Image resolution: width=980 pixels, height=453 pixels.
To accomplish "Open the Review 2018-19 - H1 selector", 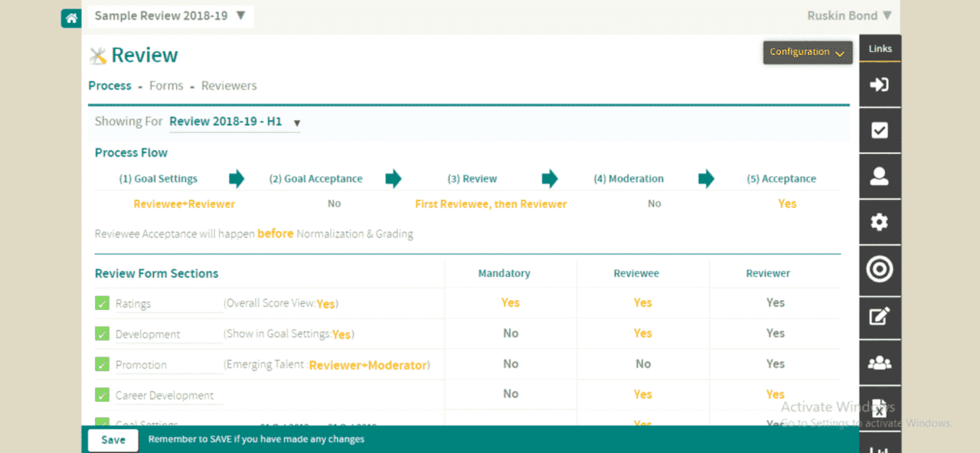I will point(234,122).
